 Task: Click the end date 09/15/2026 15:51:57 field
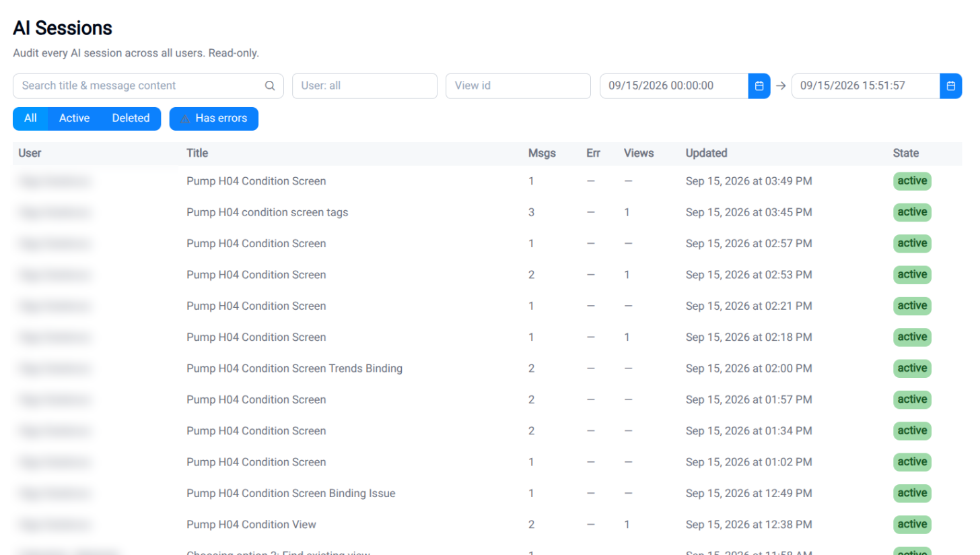(x=866, y=86)
